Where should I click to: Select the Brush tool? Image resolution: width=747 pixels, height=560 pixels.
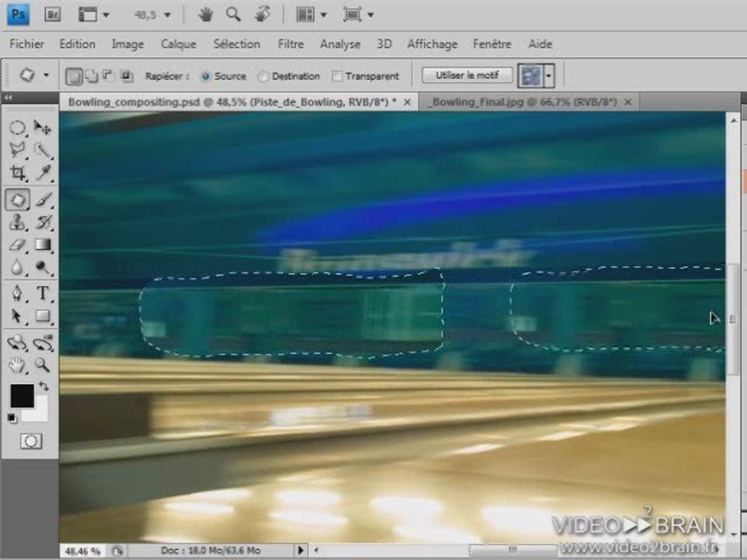pos(42,199)
